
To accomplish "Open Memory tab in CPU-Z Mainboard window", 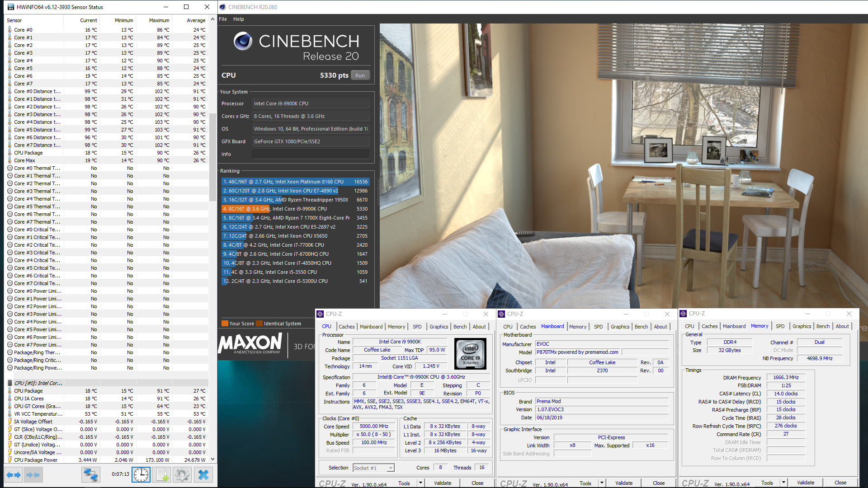I will (x=578, y=327).
